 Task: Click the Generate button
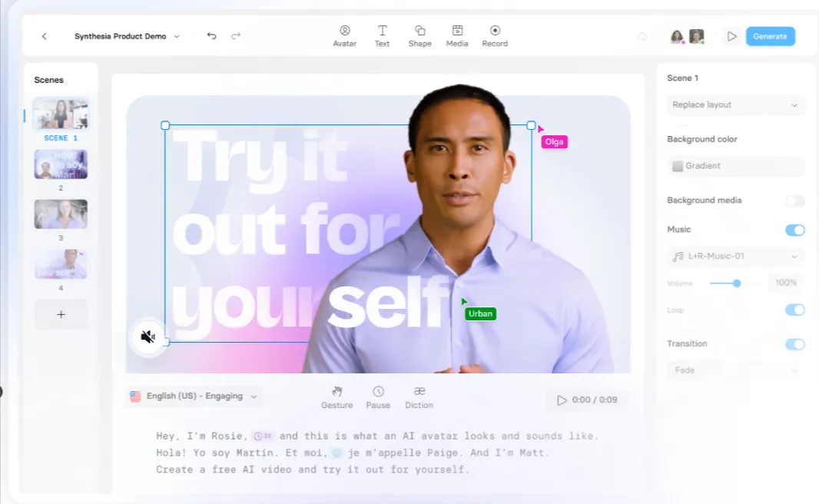(770, 35)
